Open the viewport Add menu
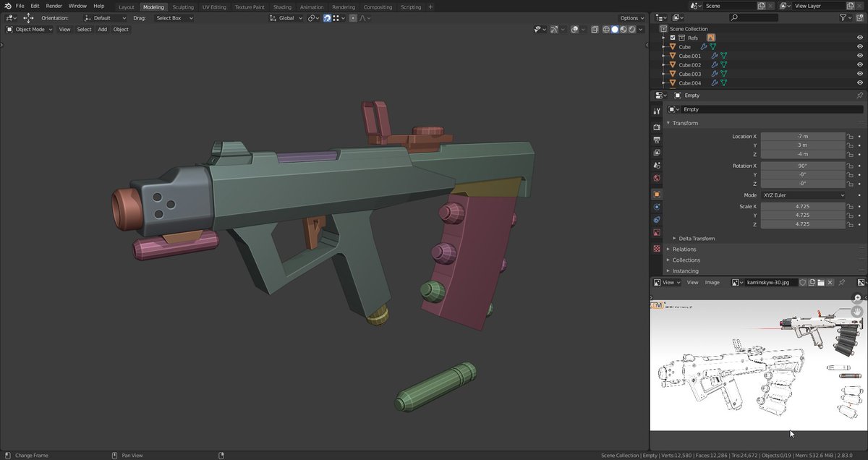 coord(103,30)
